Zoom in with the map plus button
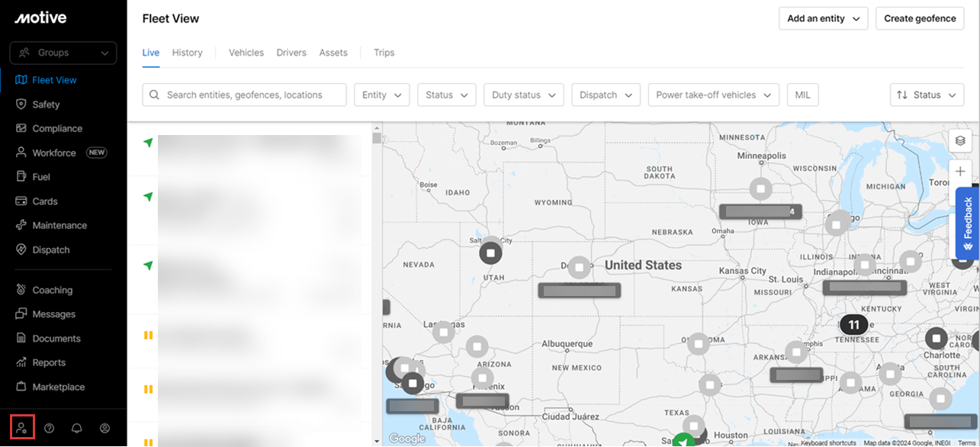980x447 pixels. click(x=960, y=172)
